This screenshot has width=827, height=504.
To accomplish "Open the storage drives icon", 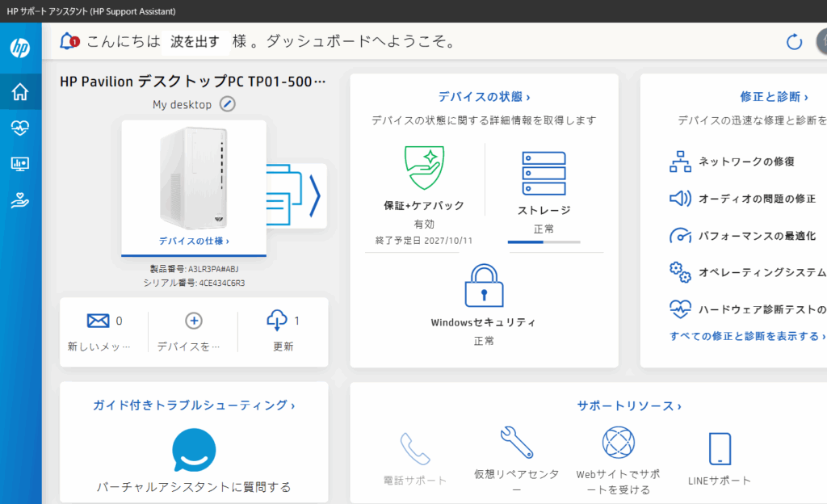I will point(544,174).
